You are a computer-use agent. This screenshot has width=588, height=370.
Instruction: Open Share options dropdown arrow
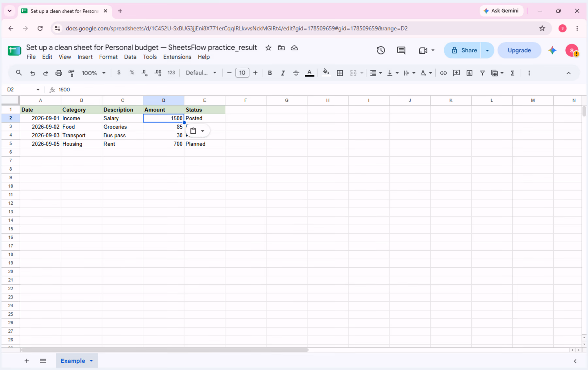click(487, 50)
